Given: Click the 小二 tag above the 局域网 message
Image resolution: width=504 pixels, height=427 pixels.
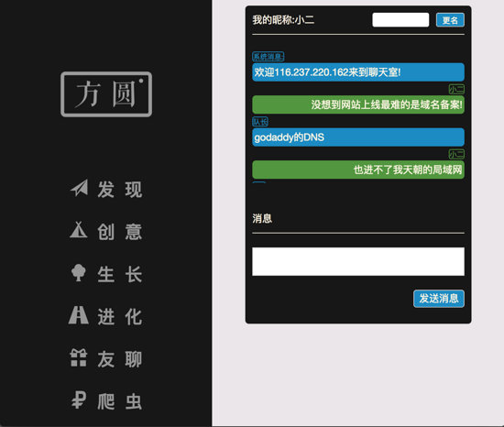Looking at the screenshot, I should (x=456, y=154).
